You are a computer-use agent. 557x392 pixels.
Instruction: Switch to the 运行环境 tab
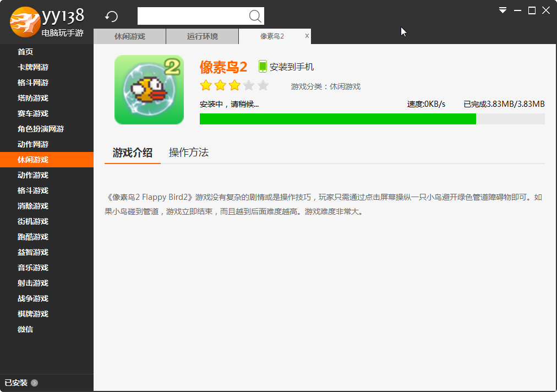pyautogui.click(x=202, y=36)
